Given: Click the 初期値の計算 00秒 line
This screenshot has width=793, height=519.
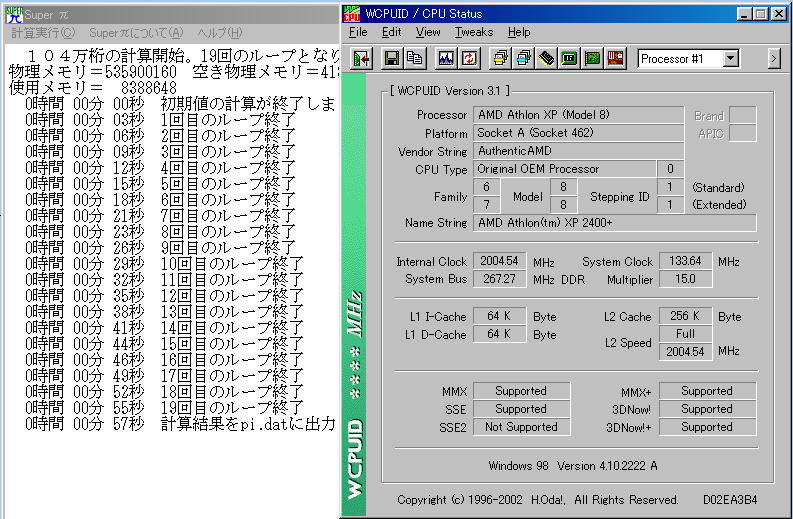Looking at the screenshot, I should click(181, 104).
